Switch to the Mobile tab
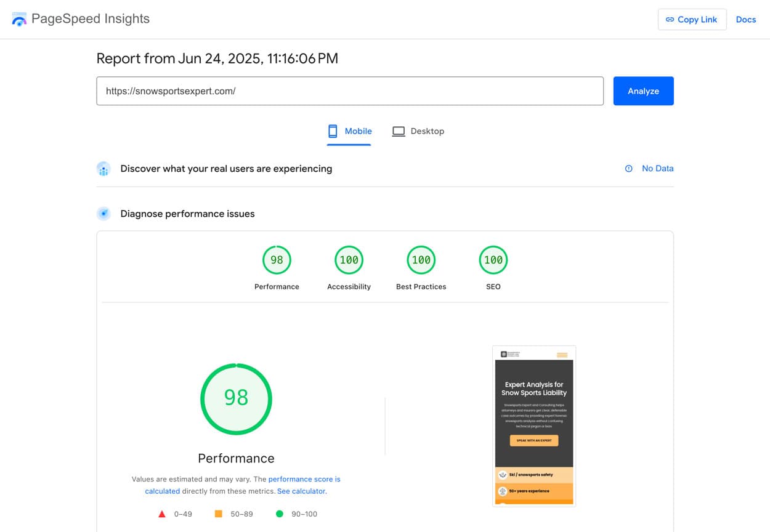The image size is (770, 532). (349, 131)
